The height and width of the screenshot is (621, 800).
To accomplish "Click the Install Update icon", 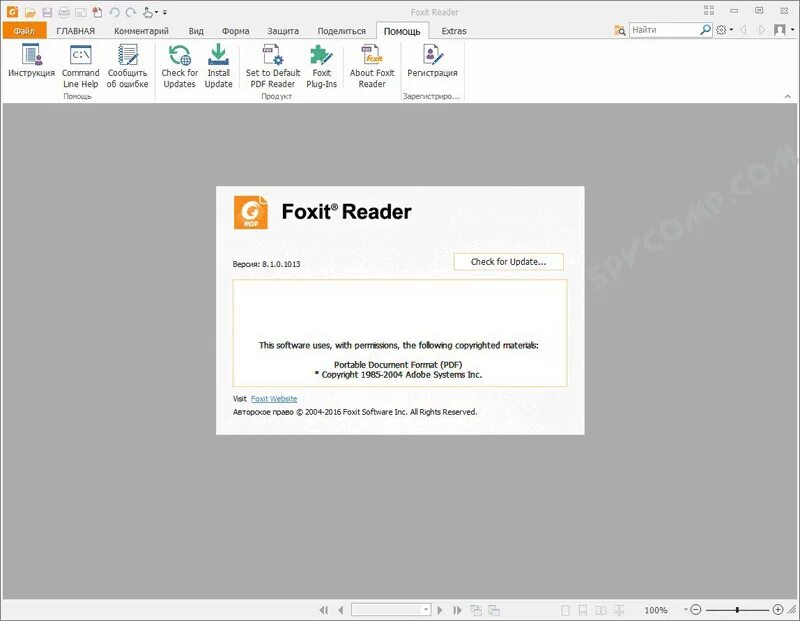I will tap(218, 68).
